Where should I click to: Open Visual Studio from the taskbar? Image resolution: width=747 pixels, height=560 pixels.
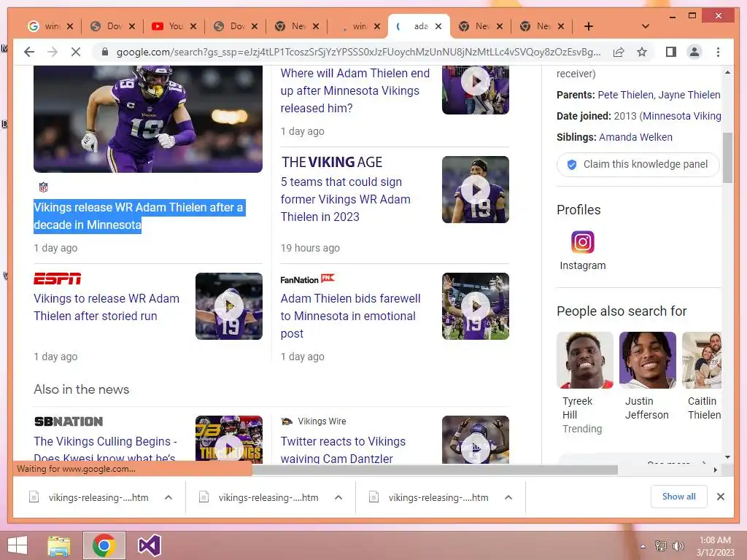149,545
